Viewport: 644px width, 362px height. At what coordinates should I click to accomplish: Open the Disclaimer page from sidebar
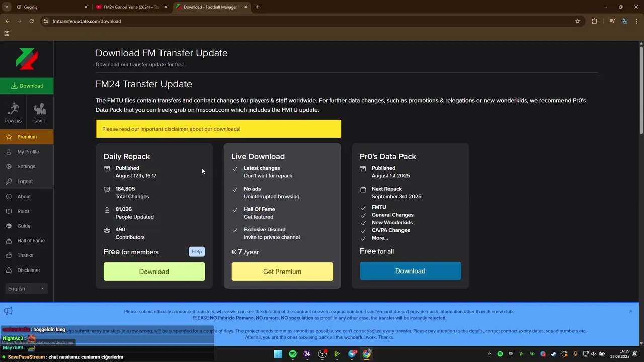click(x=27, y=270)
